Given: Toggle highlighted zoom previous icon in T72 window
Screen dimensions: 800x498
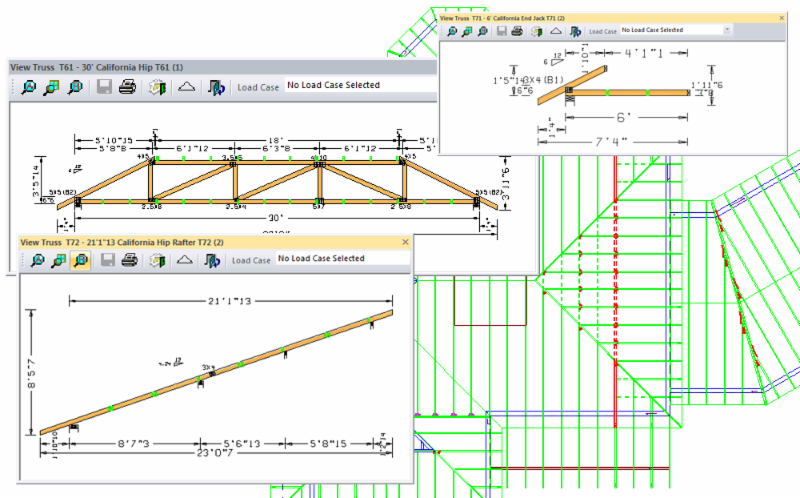Looking at the screenshot, I should (x=79, y=260).
